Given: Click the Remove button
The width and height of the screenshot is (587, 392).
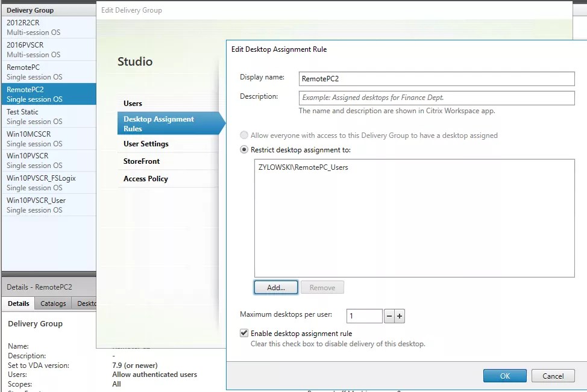Looking at the screenshot, I should pos(322,287).
